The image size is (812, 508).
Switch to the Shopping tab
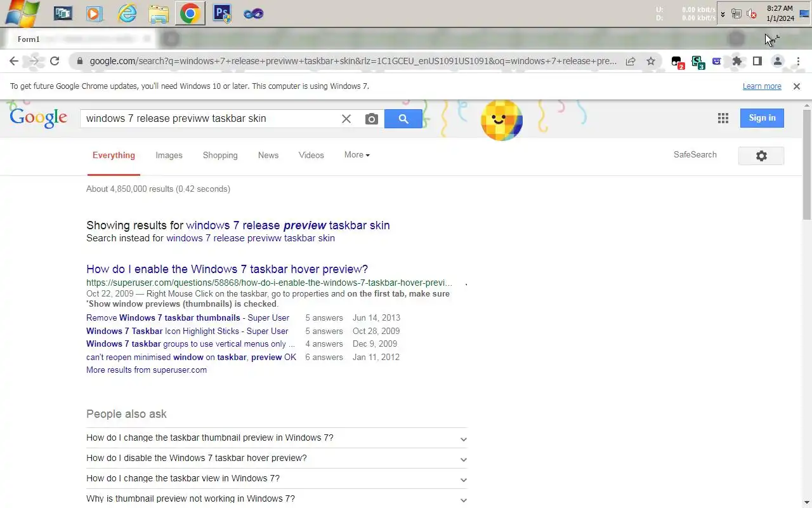click(x=220, y=156)
